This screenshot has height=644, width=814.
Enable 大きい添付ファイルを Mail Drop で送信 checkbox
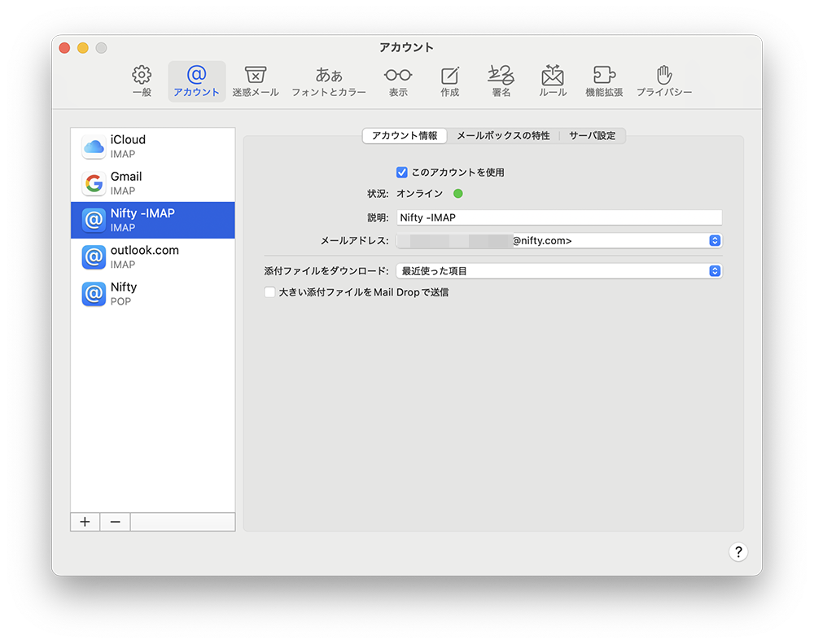[269, 292]
